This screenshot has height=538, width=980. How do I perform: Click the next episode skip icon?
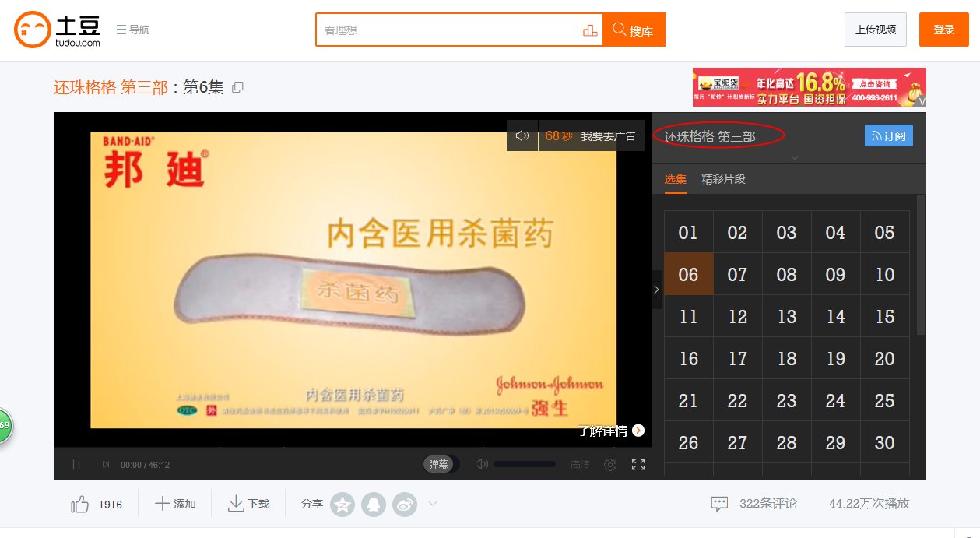105,464
